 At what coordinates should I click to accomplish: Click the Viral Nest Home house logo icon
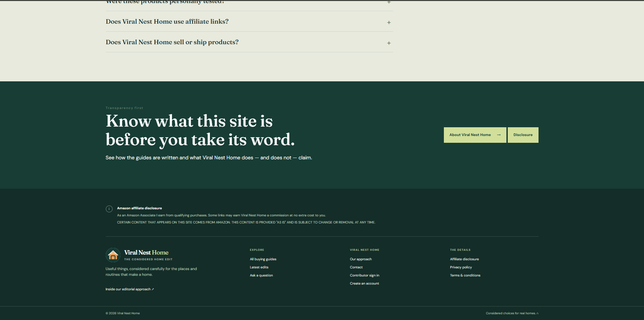click(x=113, y=255)
